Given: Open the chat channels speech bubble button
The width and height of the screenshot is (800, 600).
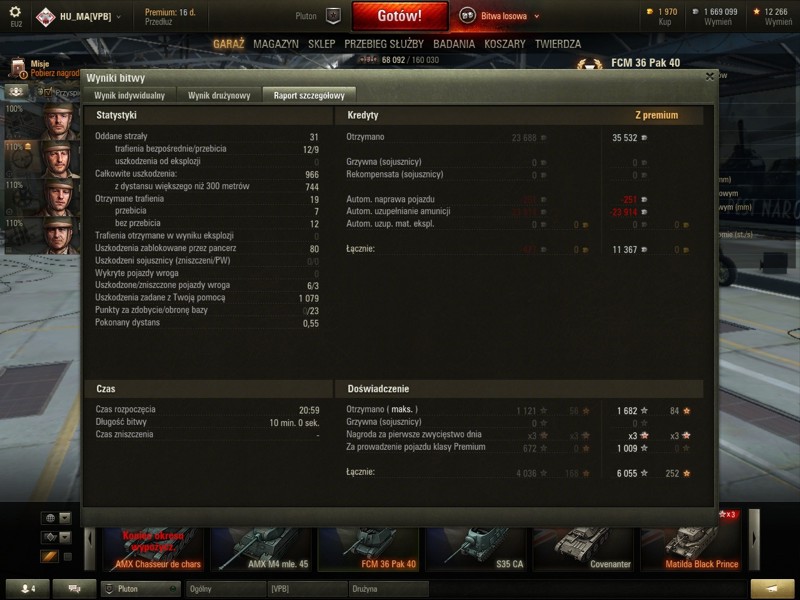Looking at the screenshot, I should (x=74, y=588).
